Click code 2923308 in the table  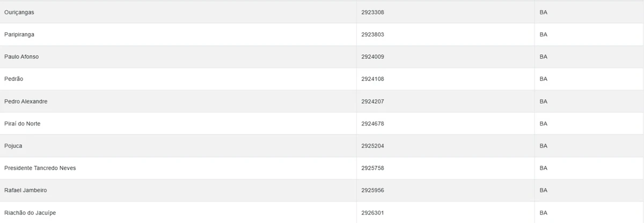point(372,12)
